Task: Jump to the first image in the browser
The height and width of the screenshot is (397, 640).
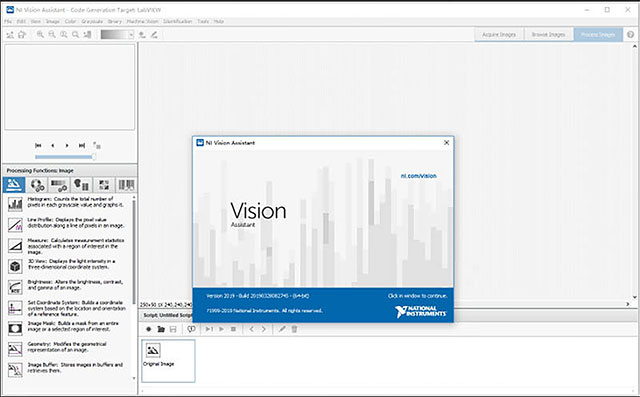Action: pos(38,145)
